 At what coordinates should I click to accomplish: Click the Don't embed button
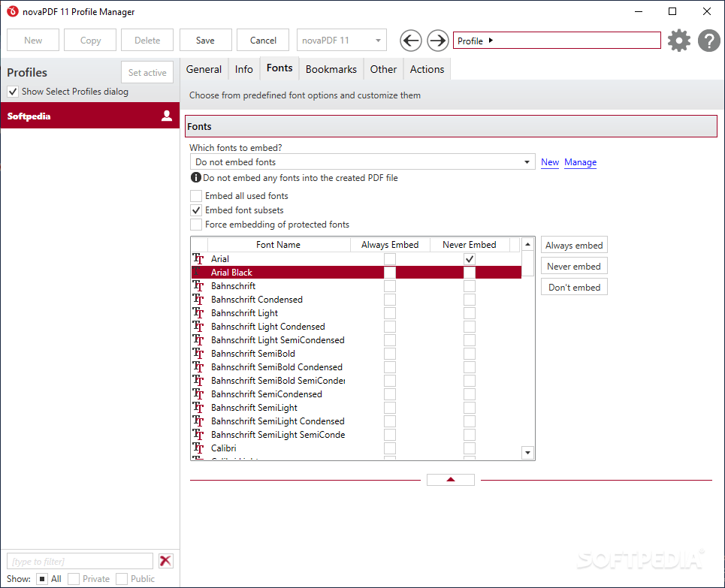click(x=574, y=287)
